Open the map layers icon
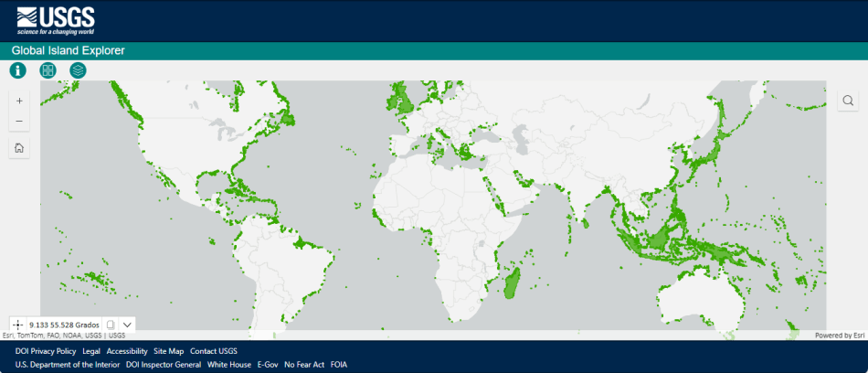Viewport: 868px width, 373px height. (78, 70)
